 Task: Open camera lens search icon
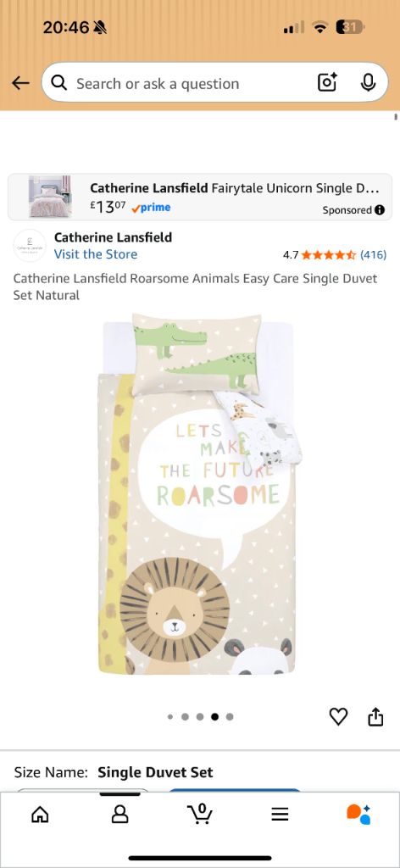point(327,83)
